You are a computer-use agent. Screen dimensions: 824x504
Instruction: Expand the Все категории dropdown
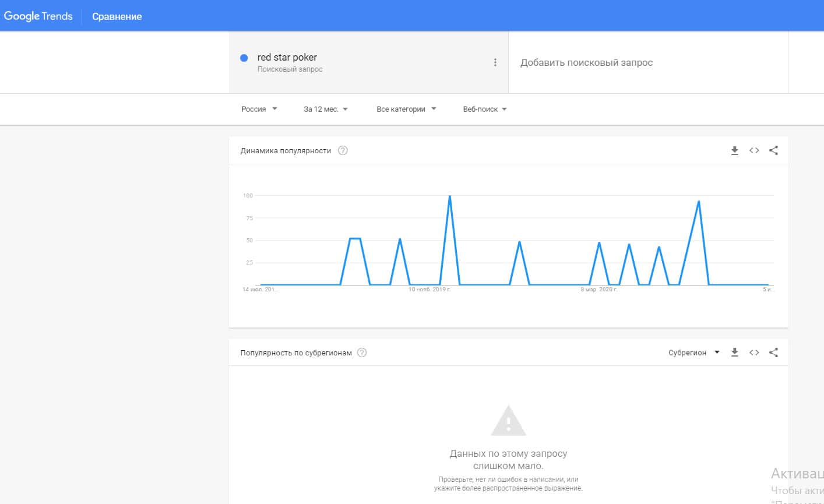(x=406, y=109)
